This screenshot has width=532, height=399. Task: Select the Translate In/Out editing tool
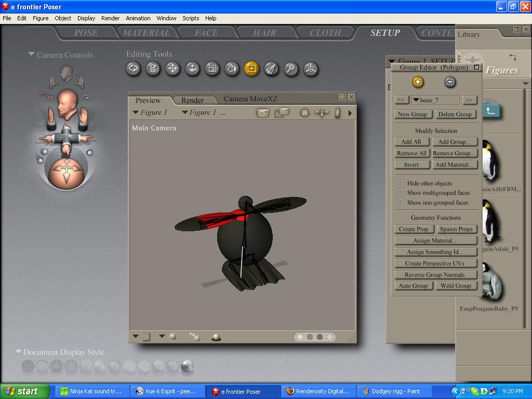tap(192, 69)
